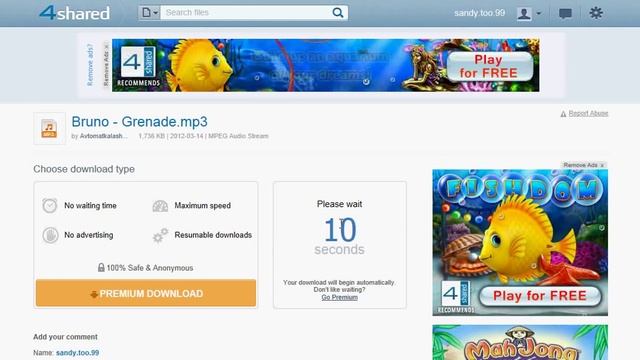Click the No advertising hand icon

coord(50,235)
